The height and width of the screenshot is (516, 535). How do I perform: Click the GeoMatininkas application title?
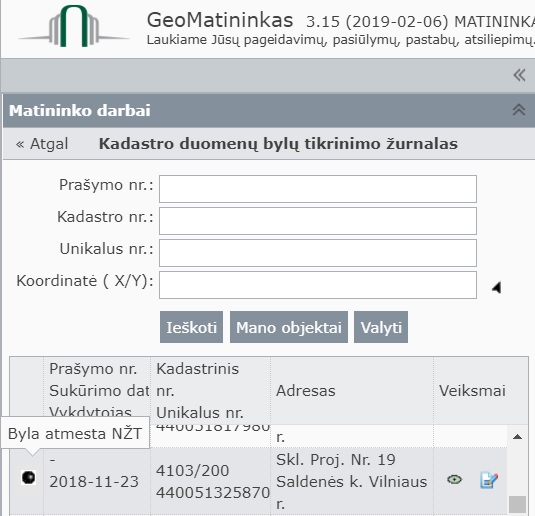coord(220,20)
